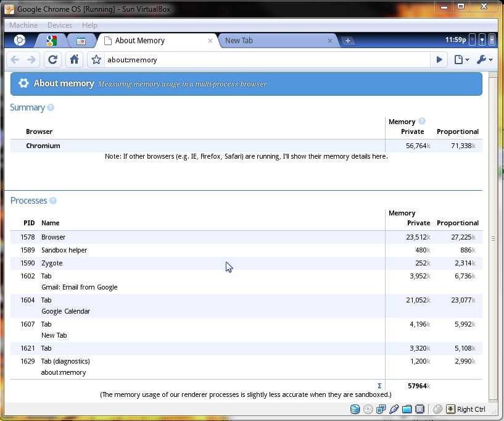Click the Summary help icon
Screen dimensions: 504x421
click(51, 107)
